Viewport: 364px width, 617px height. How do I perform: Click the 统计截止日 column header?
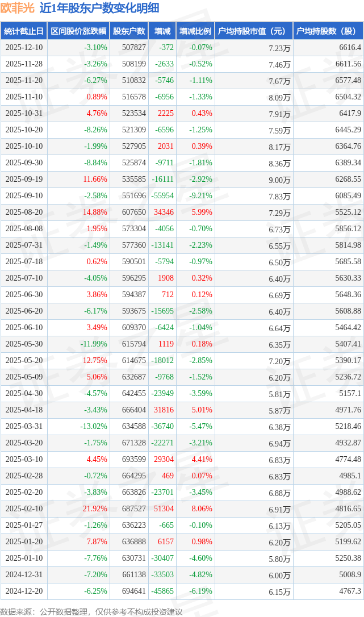[x=24, y=31]
